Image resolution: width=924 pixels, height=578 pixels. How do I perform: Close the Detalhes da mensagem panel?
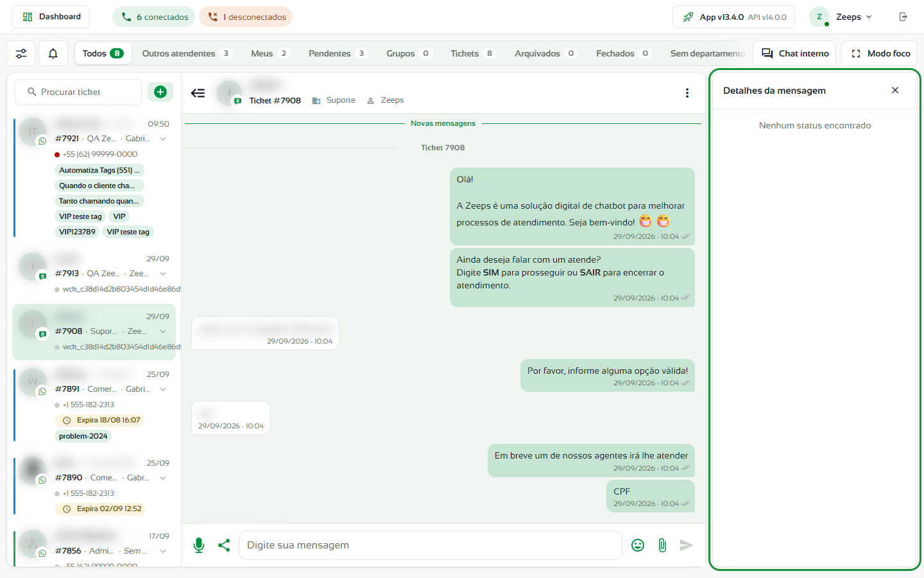tap(895, 91)
